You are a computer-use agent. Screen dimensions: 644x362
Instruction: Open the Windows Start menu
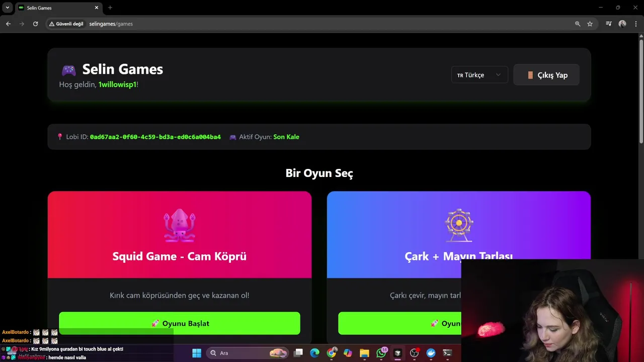click(x=197, y=353)
